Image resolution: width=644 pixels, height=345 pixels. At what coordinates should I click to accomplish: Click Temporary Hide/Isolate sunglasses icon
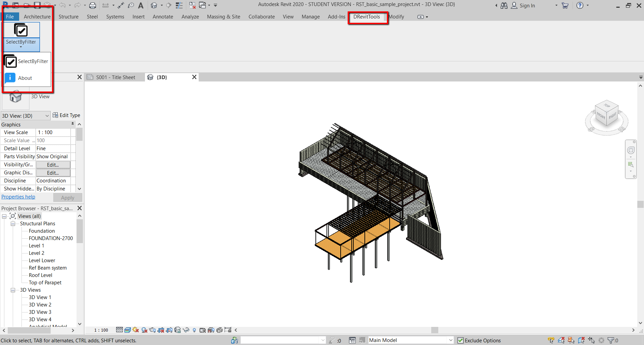(186, 330)
